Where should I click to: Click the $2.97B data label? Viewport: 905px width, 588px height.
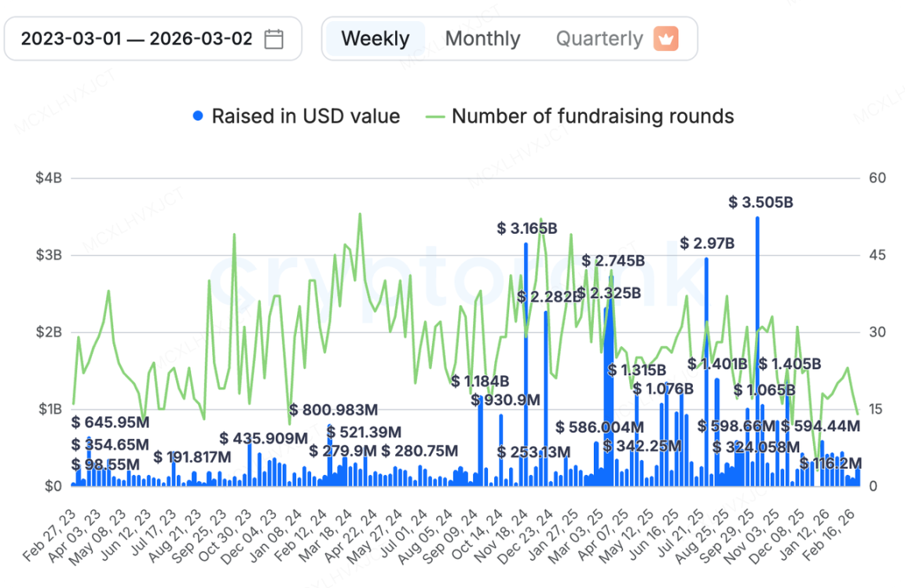coord(707,243)
